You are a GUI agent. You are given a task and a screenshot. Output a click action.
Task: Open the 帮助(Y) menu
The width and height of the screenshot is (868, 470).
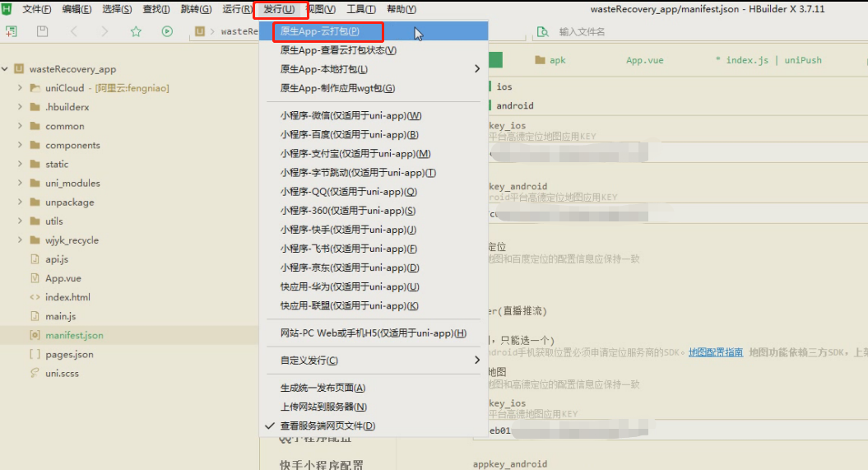coord(402,9)
